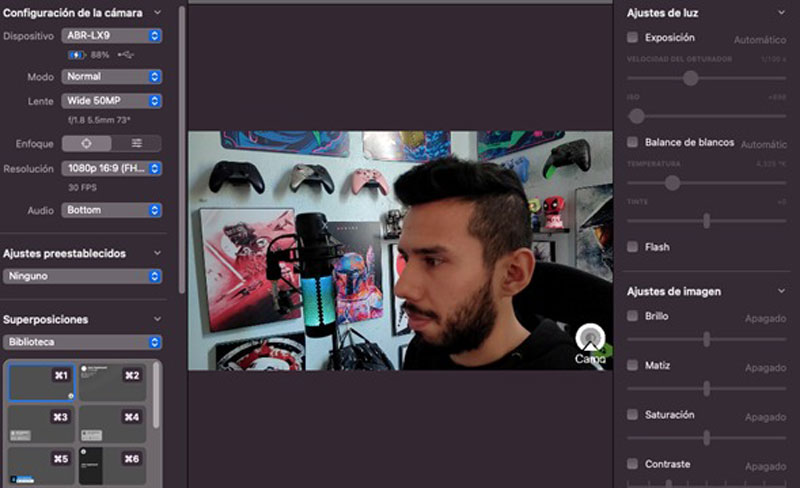Viewport: 800px width, 488px height.
Task: Collapse the Superposiciones section chevron
Action: point(157,320)
